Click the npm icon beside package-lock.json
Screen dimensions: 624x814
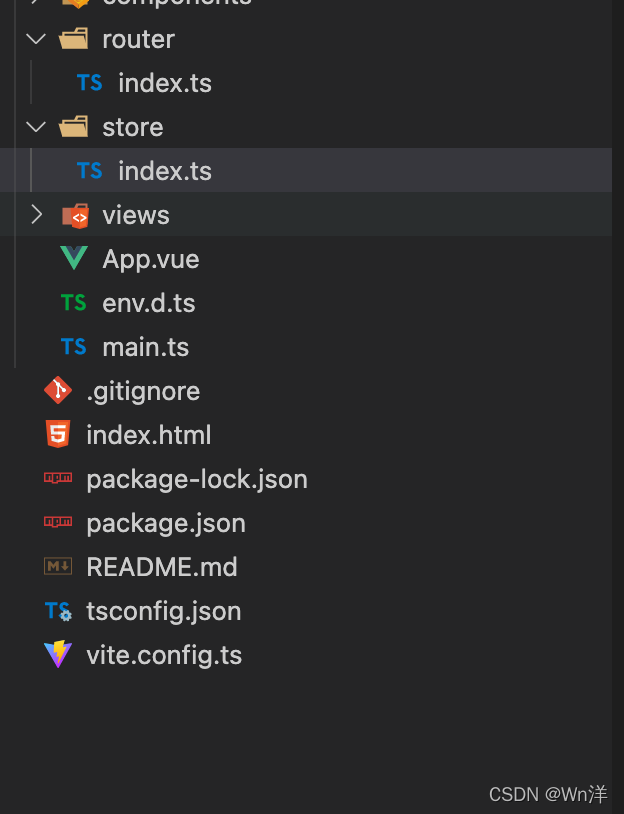[x=58, y=478]
